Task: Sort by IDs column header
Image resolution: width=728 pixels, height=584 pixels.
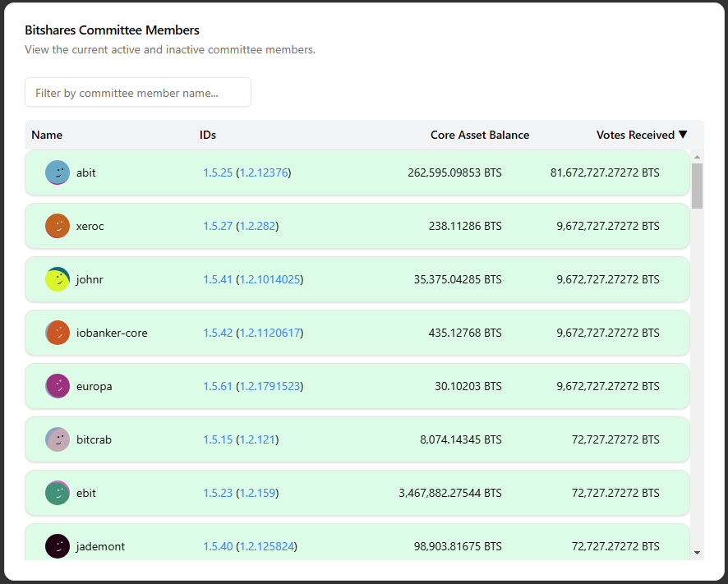Action: 208,135
